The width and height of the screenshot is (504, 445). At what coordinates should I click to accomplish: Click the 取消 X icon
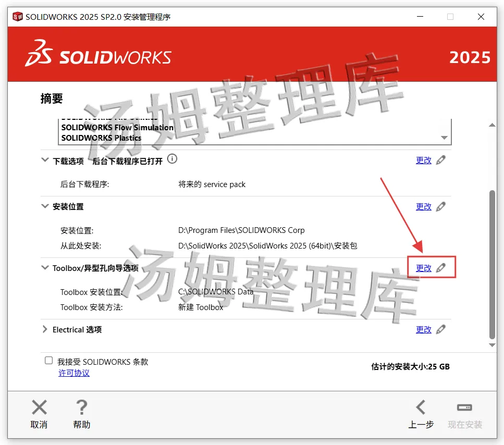[39, 407]
